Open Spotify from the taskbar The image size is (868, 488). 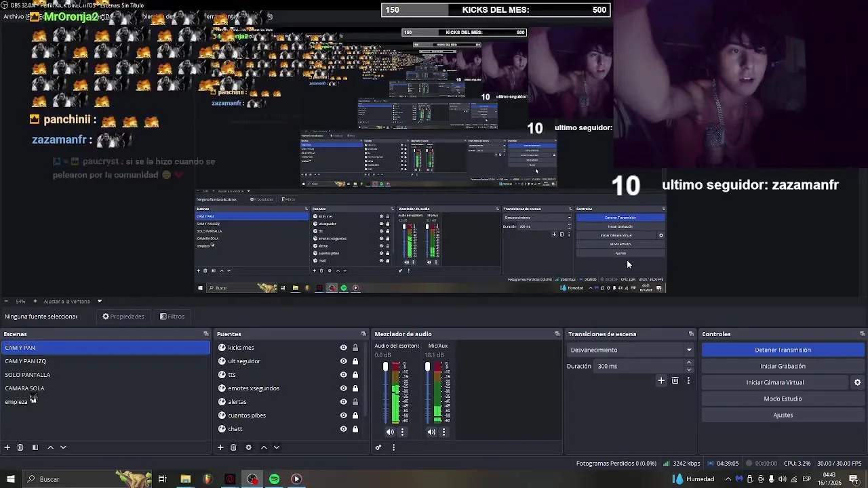[274, 479]
